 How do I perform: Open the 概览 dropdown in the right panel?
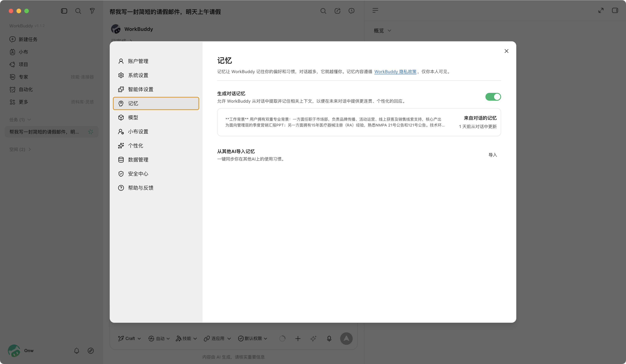pyautogui.click(x=383, y=30)
